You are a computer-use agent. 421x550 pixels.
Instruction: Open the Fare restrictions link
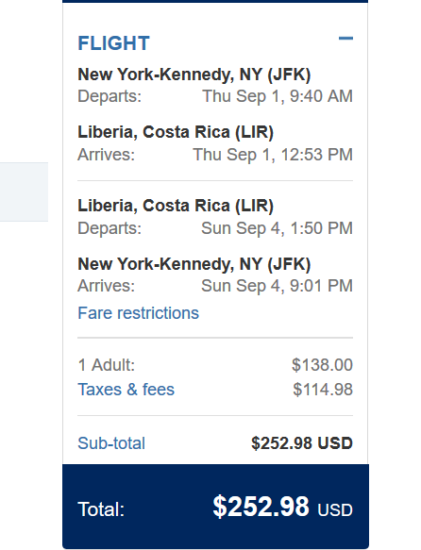point(138,313)
